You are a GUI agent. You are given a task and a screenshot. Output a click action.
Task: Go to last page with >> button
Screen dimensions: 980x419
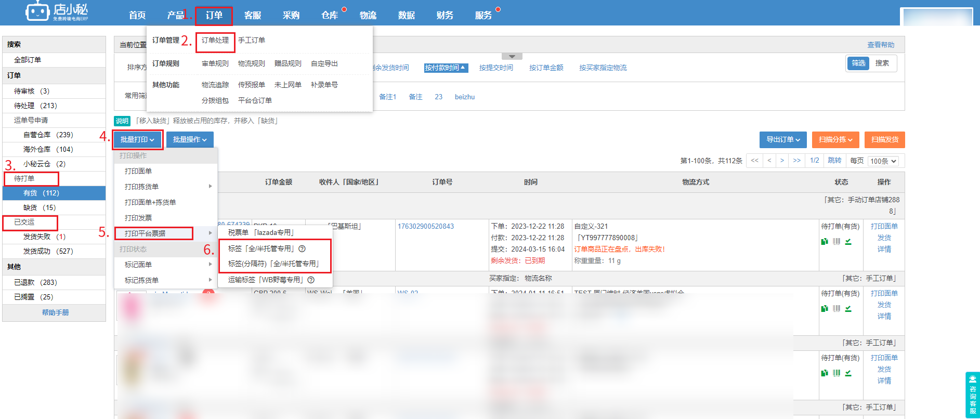point(796,161)
